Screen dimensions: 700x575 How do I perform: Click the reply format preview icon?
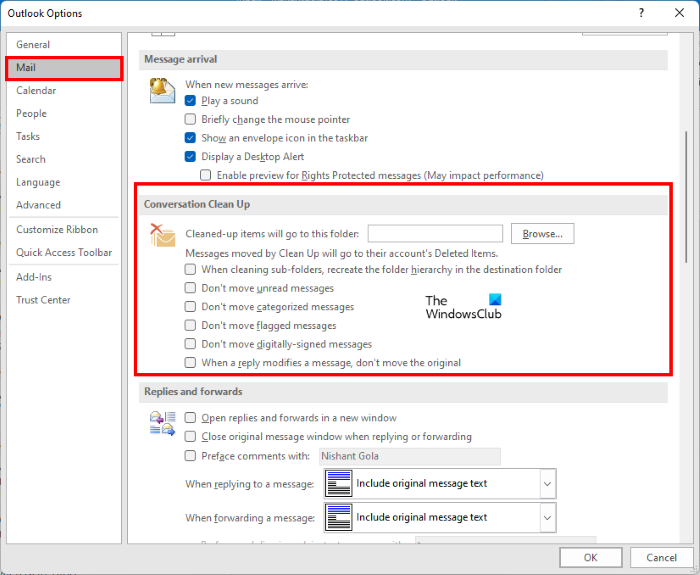coord(338,483)
